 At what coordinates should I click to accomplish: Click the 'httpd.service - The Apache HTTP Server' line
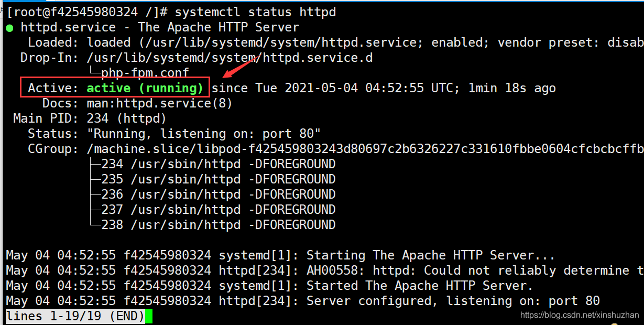pos(160,27)
